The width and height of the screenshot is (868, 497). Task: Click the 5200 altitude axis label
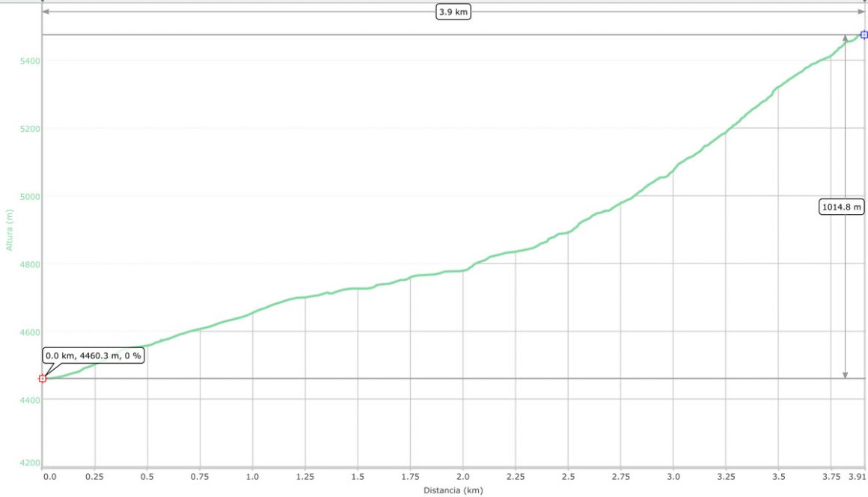(30, 129)
